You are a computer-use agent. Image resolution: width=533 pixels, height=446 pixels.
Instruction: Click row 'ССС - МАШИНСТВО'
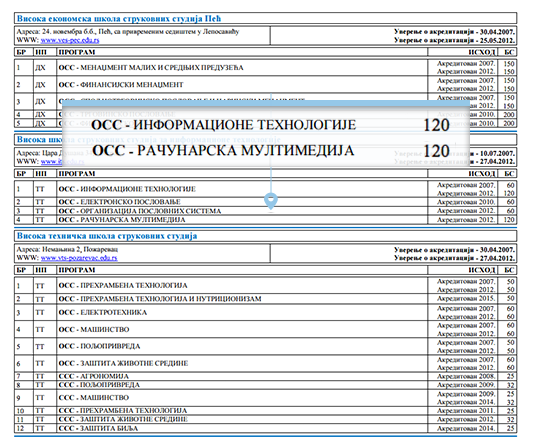point(265,398)
